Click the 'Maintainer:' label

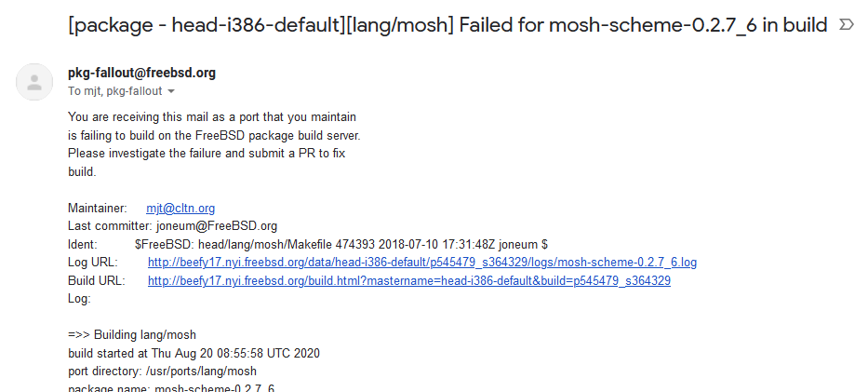(98, 209)
